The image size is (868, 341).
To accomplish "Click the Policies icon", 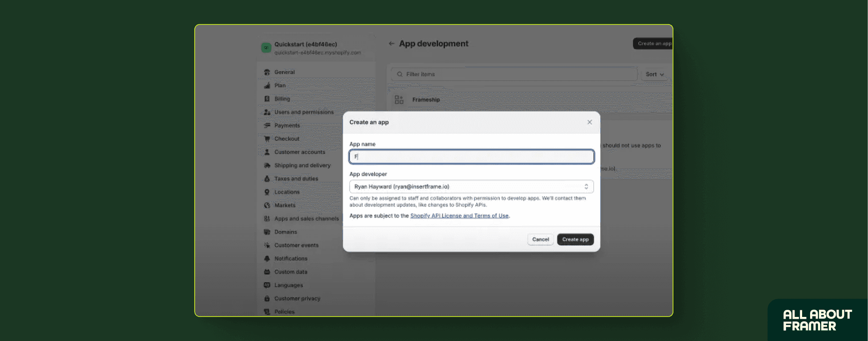I will click(x=267, y=312).
